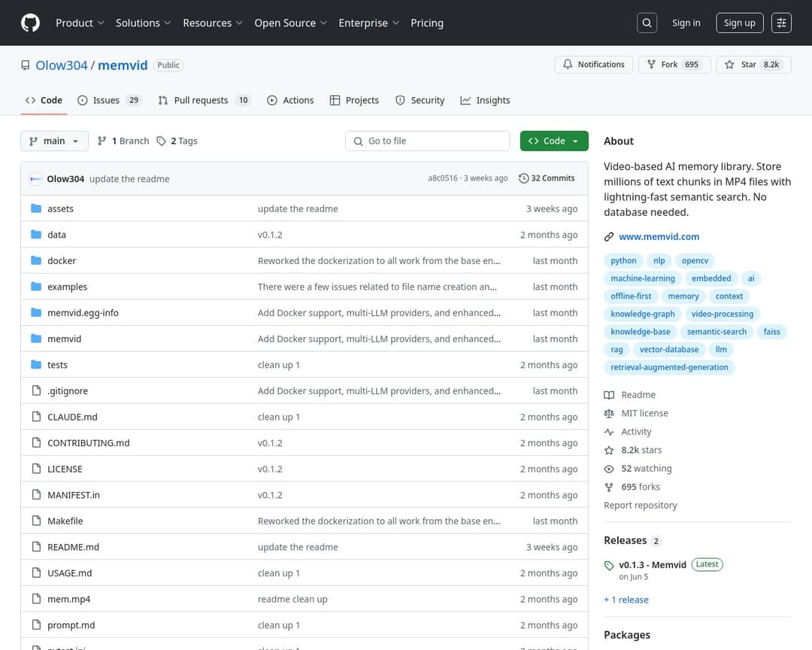Click the Star icon
Screen dimensions: 812x650
pos(729,64)
